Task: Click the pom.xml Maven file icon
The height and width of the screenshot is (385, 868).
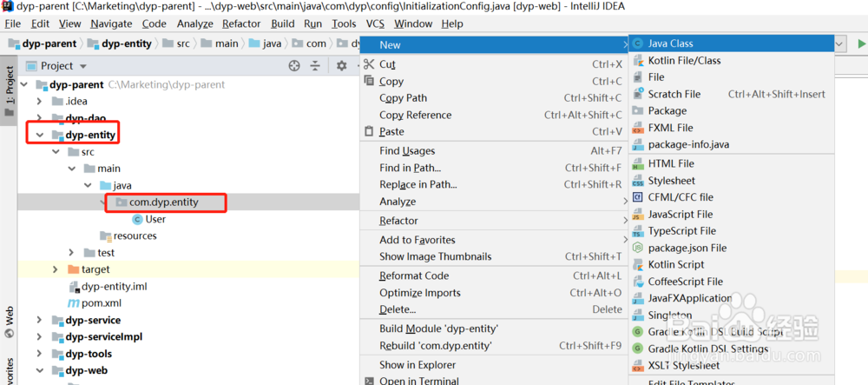Action: pyautogui.click(x=75, y=302)
